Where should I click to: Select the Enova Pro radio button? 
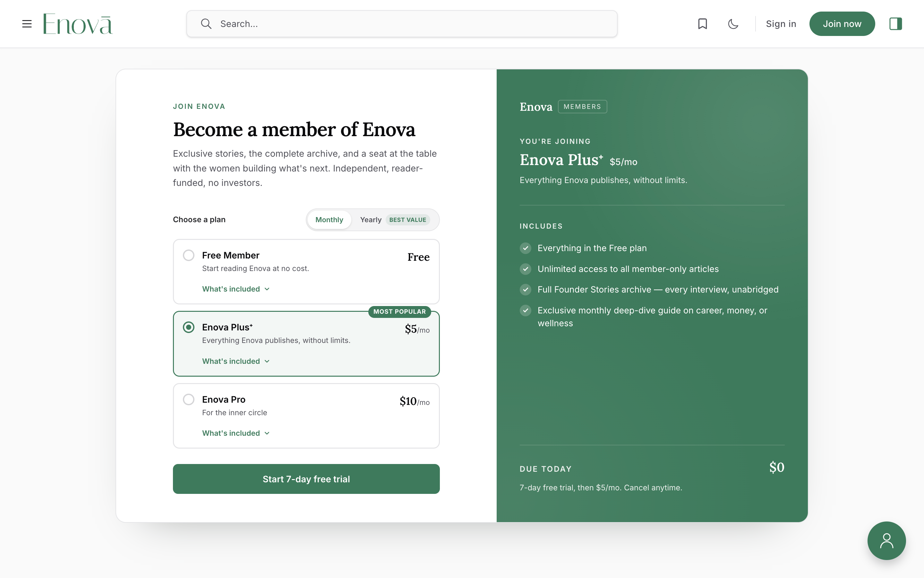[x=189, y=399]
